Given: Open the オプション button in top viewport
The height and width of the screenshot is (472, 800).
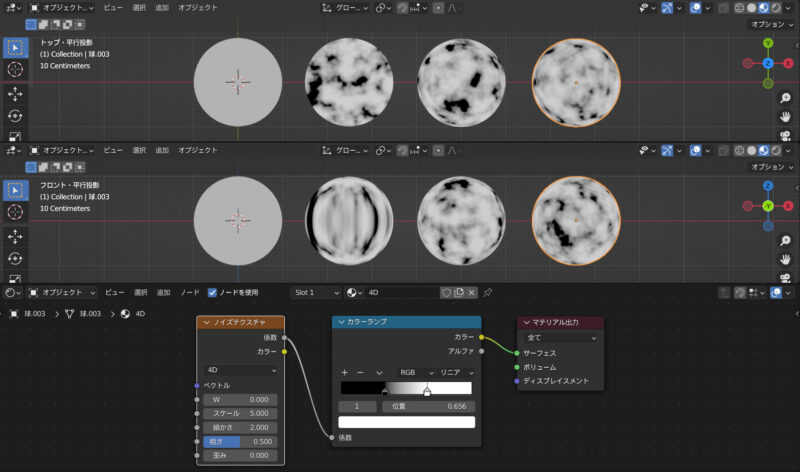Looking at the screenshot, I should tap(772, 24).
